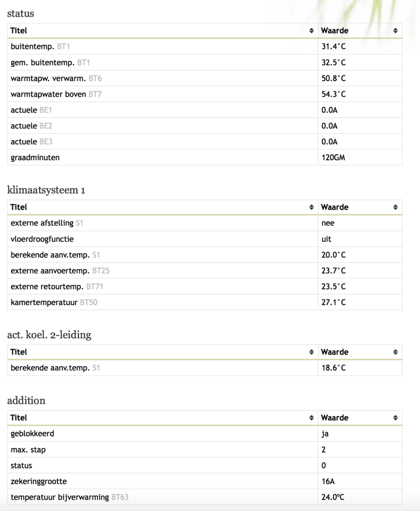Sort addition table via Titel arrow icon

(x=312, y=418)
